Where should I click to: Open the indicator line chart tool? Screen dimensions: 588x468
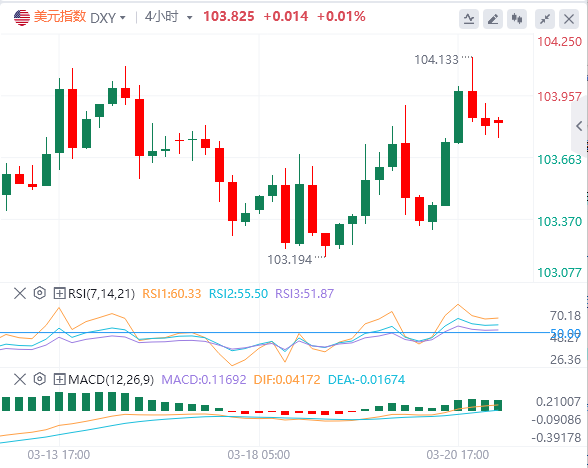coord(469,19)
